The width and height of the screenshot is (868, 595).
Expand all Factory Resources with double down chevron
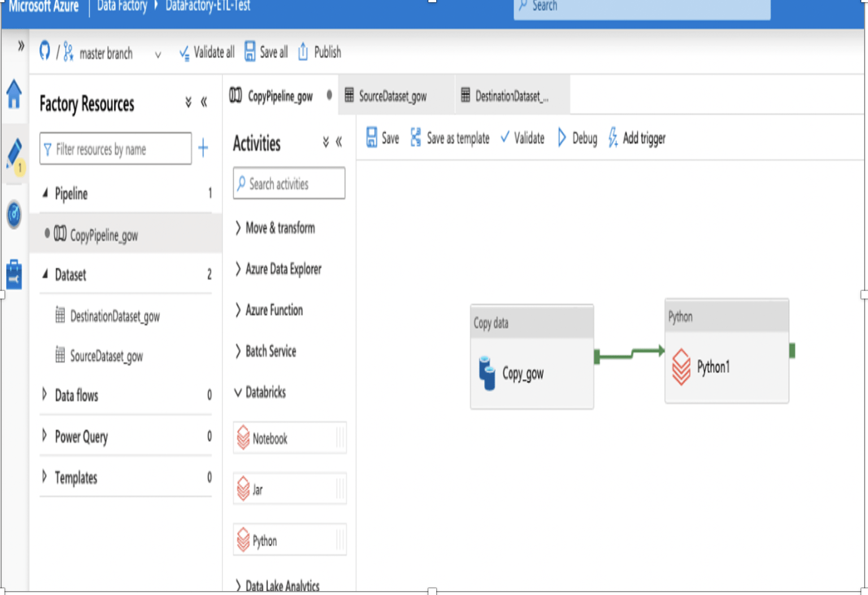(188, 102)
